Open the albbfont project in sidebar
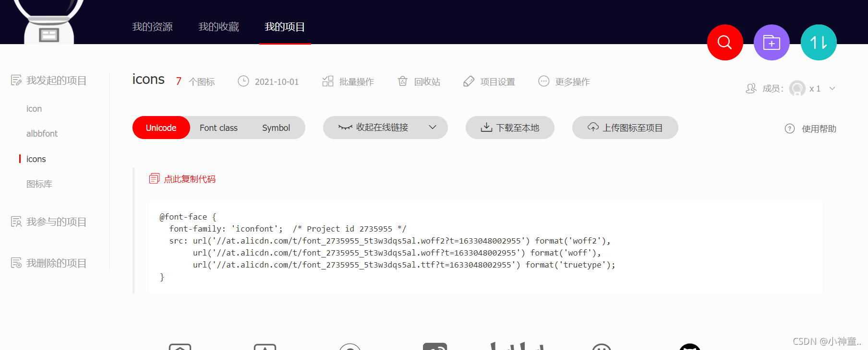This screenshot has width=868, height=350. pyautogui.click(x=42, y=134)
